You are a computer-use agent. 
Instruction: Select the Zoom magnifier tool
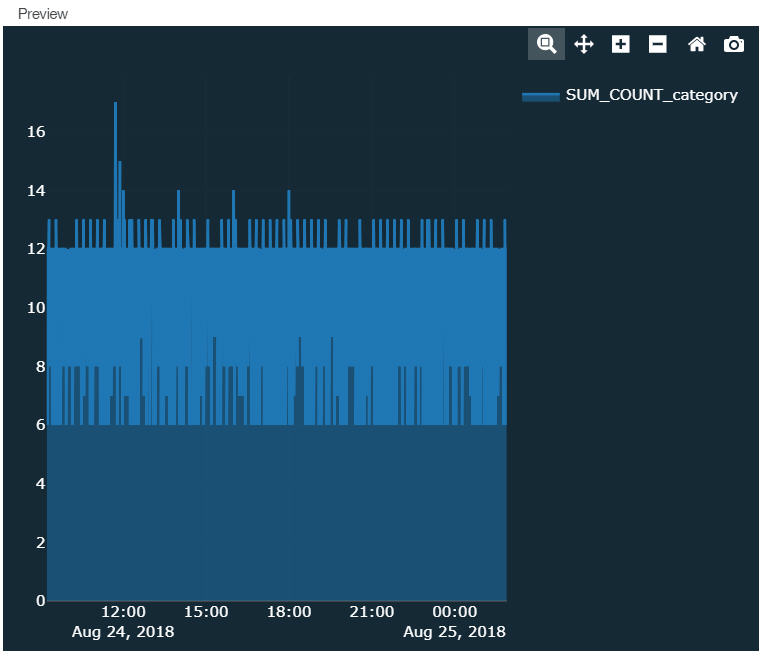546,44
